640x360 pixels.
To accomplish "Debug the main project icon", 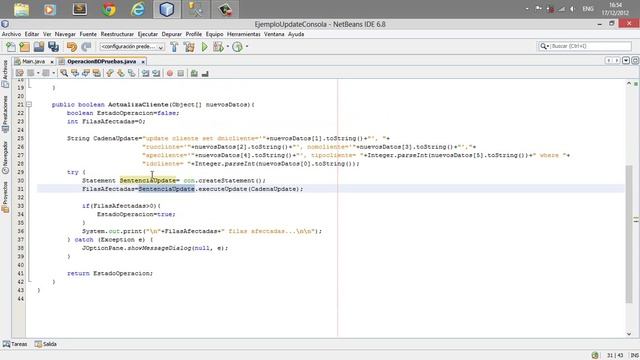I will (218, 47).
